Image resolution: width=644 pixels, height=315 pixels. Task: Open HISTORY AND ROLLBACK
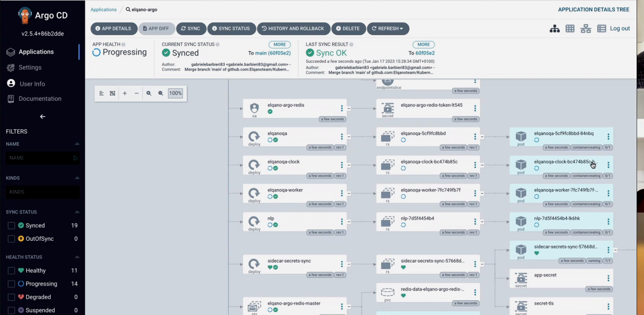(x=293, y=29)
